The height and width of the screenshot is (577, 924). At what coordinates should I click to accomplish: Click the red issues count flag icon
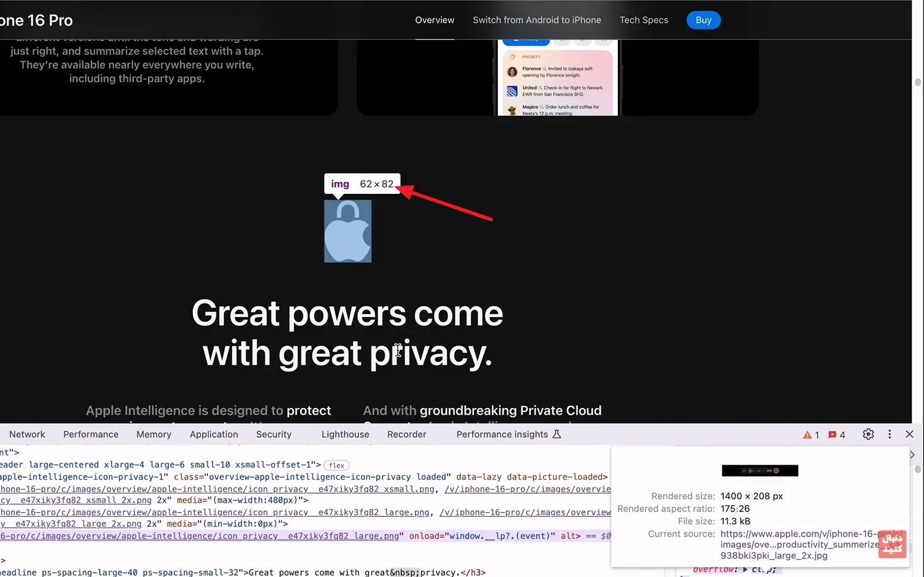click(x=832, y=435)
